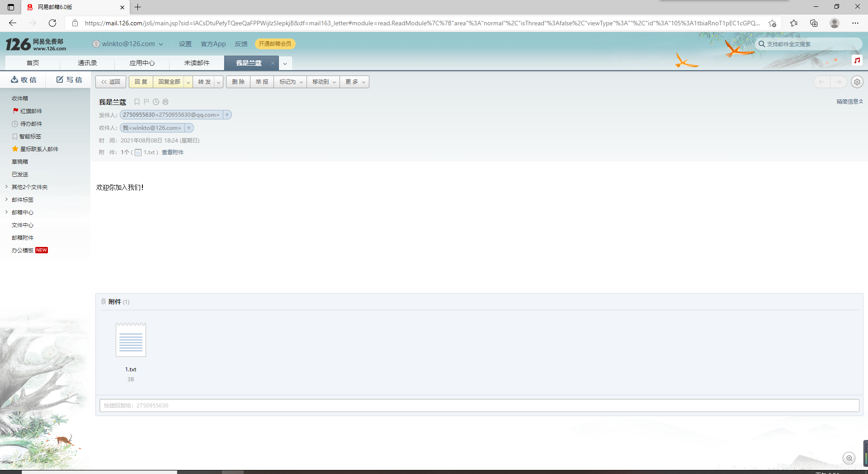Click the 查看附件 view attachment link
This screenshot has width=868, height=474.
click(173, 152)
